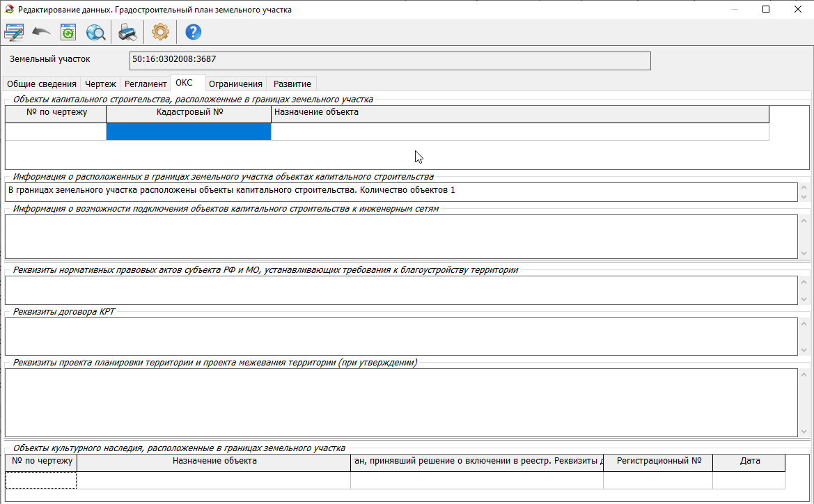Click in the Реквизиты проекта планировки территории field
The height and width of the screenshot is (504, 814).
[400, 402]
